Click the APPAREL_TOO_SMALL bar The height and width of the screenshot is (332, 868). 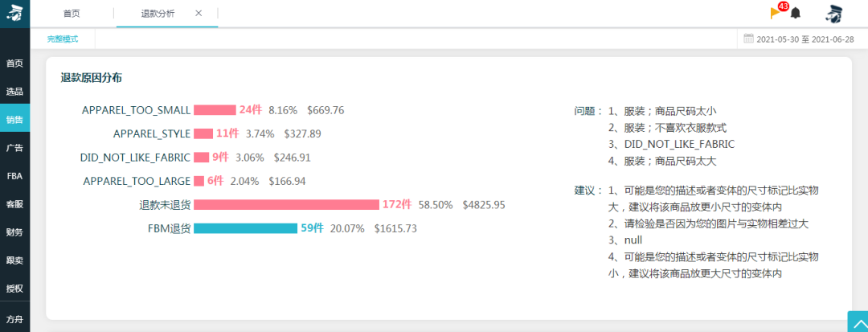point(215,110)
